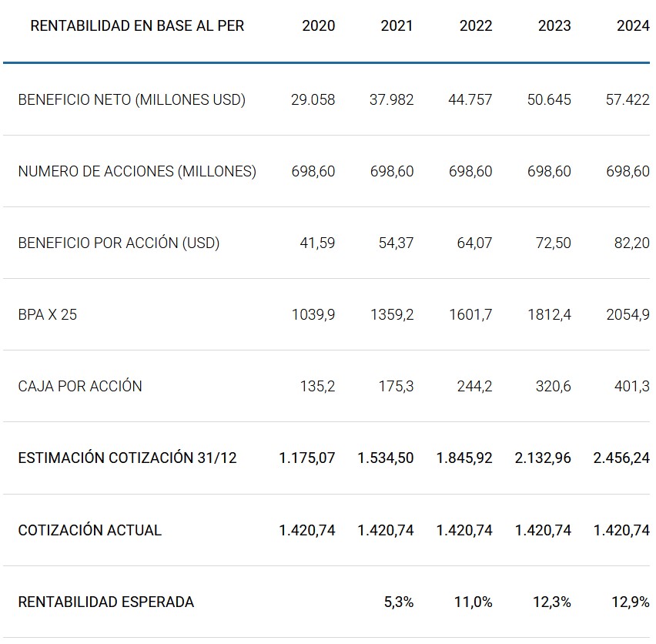This screenshot has height=644, width=656.
Task: Select the CAJA POR ACCIÓN row label
Action: [80, 387]
